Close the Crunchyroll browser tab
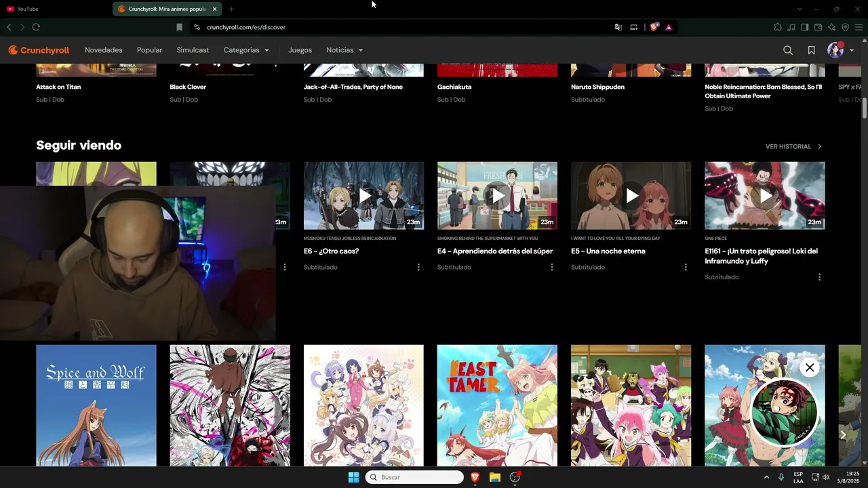 tap(215, 9)
